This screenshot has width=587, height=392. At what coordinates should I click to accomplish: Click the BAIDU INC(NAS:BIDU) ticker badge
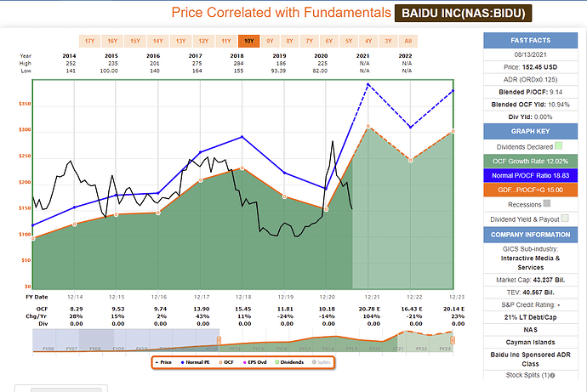pyautogui.click(x=463, y=13)
